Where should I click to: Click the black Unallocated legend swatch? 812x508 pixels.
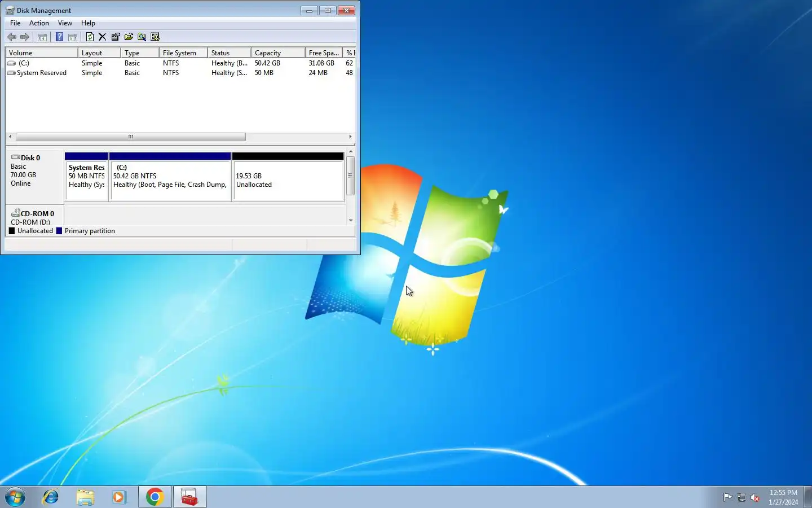12,231
